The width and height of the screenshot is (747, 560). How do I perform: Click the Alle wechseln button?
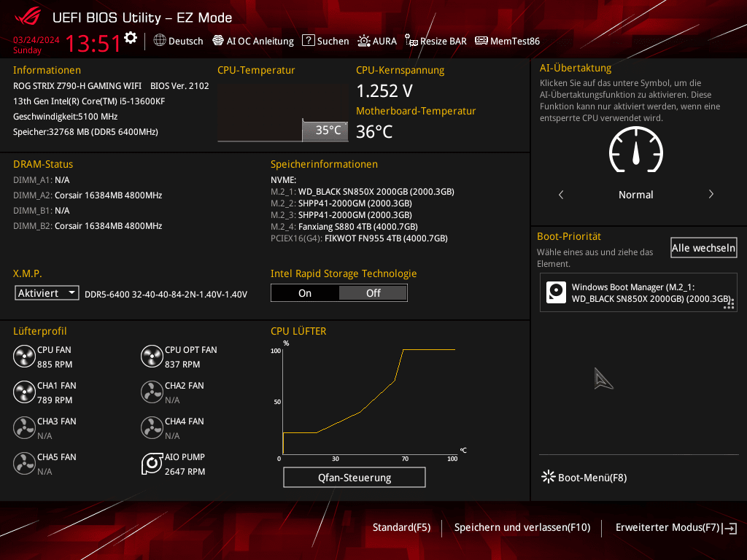click(704, 248)
